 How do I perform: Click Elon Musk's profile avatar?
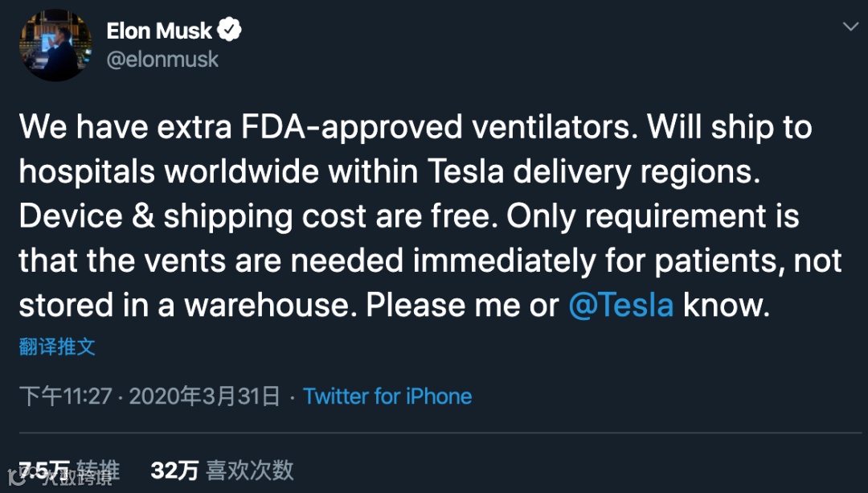pos(55,46)
